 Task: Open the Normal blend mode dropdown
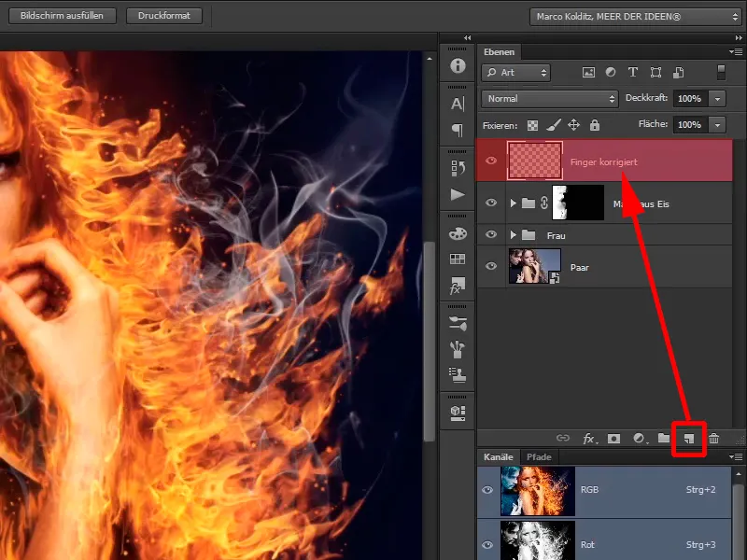(550, 99)
